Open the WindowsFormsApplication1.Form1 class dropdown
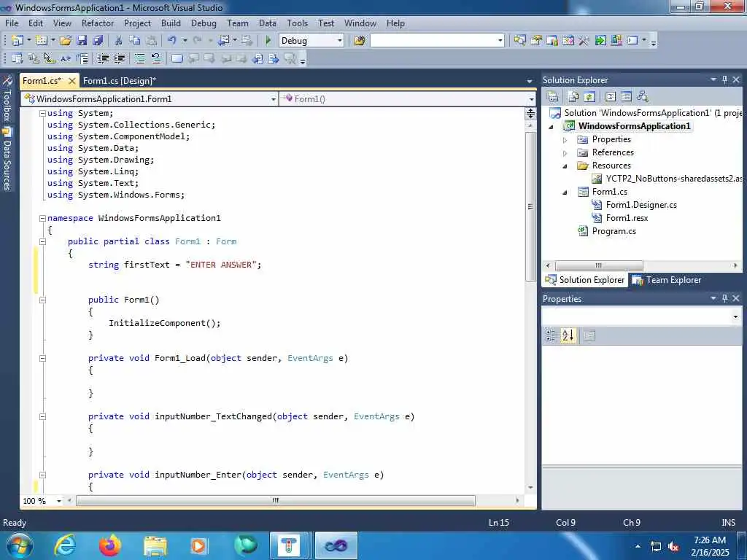This screenshot has width=747, height=560. (x=274, y=99)
